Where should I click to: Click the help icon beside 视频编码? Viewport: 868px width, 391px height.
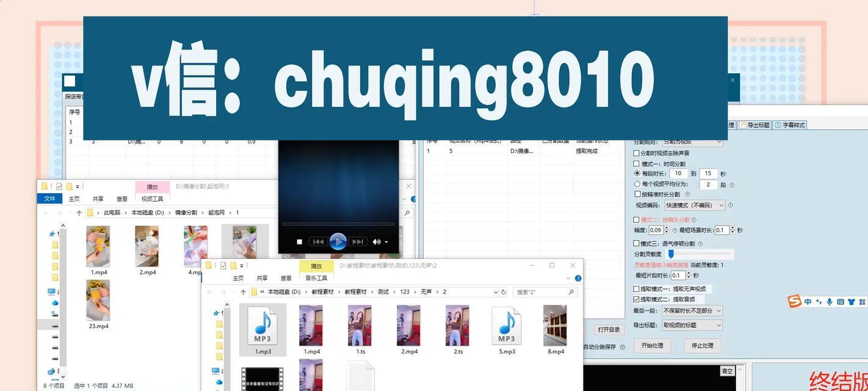(x=731, y=205)
